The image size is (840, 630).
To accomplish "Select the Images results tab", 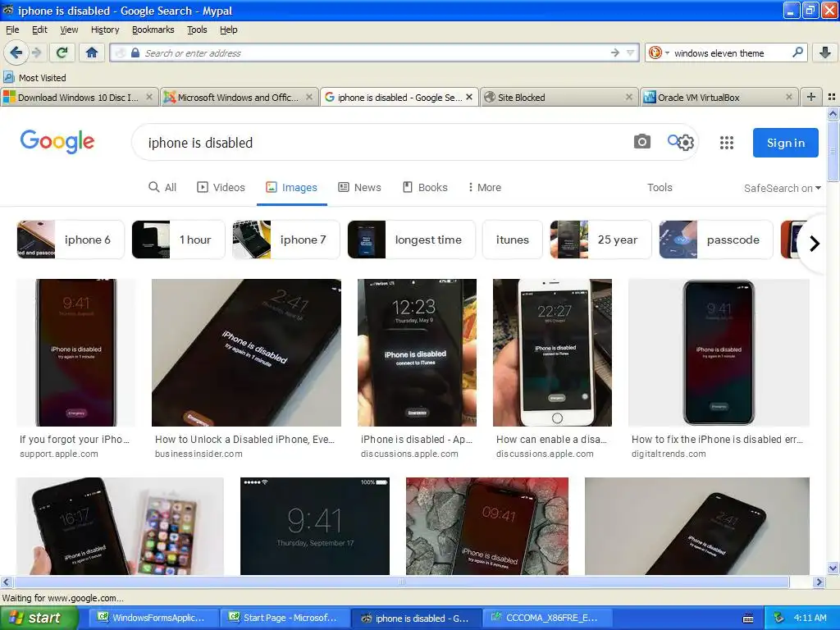I will pos(292,188).
